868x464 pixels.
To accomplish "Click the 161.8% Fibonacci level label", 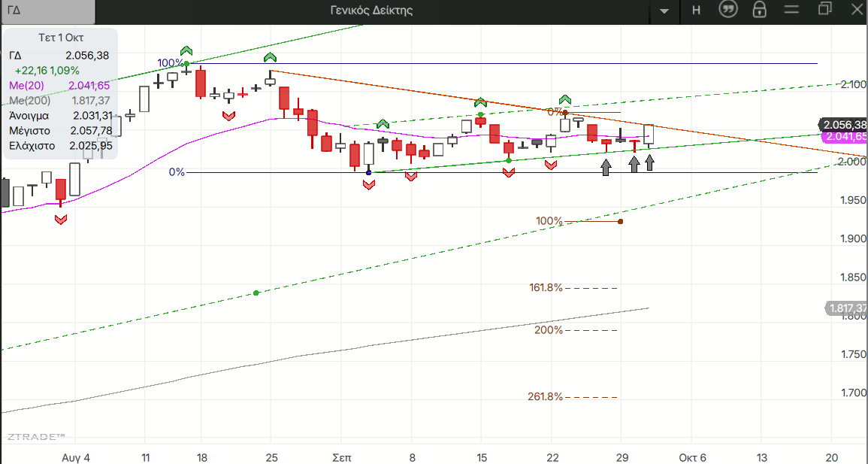I will tap(546, 287).
